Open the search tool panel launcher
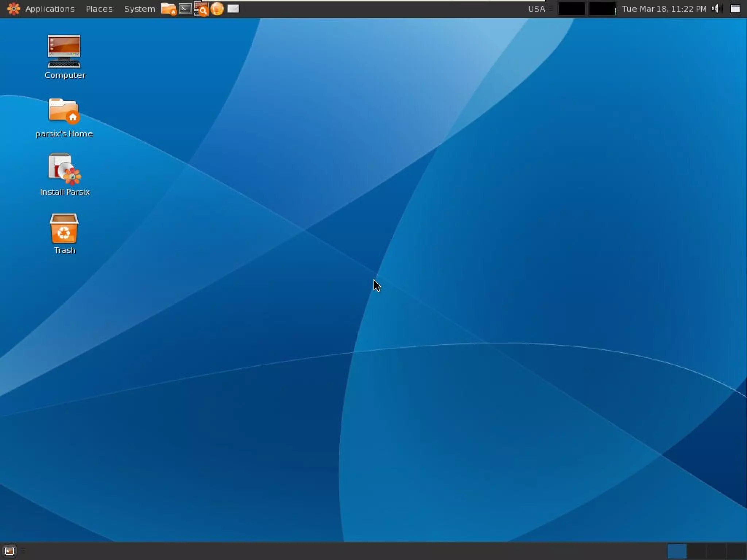Image resolution: width=747 pixels, height=560 pixels. click(x=201, y=9)
